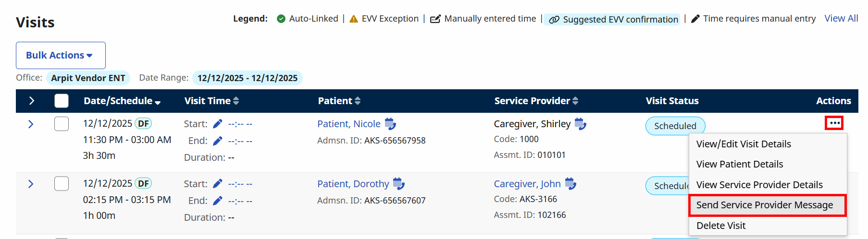Click calendar icon next to Caregiver, Shirley

[x=581, y=124]
